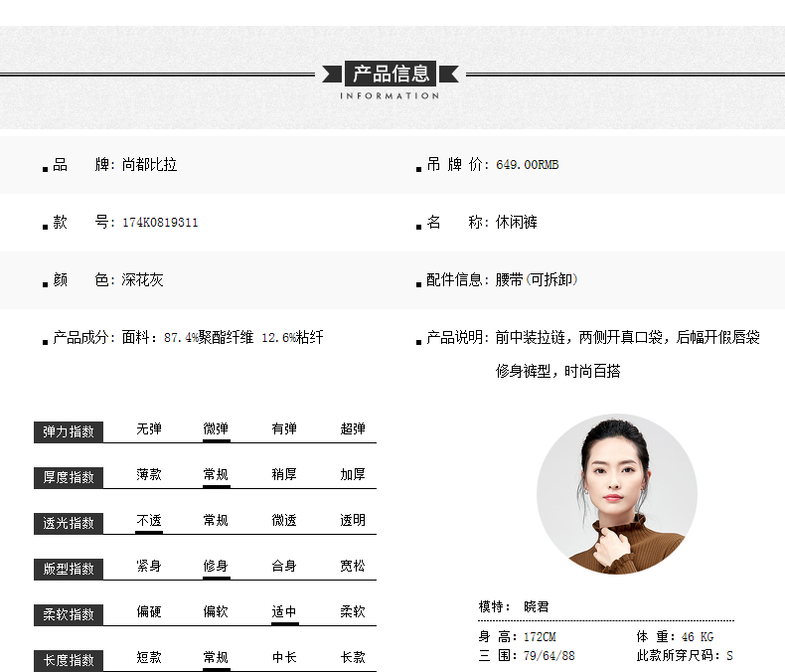Click the color value 深花灰
Screen dimensions: 785x672
click(142, 280)
